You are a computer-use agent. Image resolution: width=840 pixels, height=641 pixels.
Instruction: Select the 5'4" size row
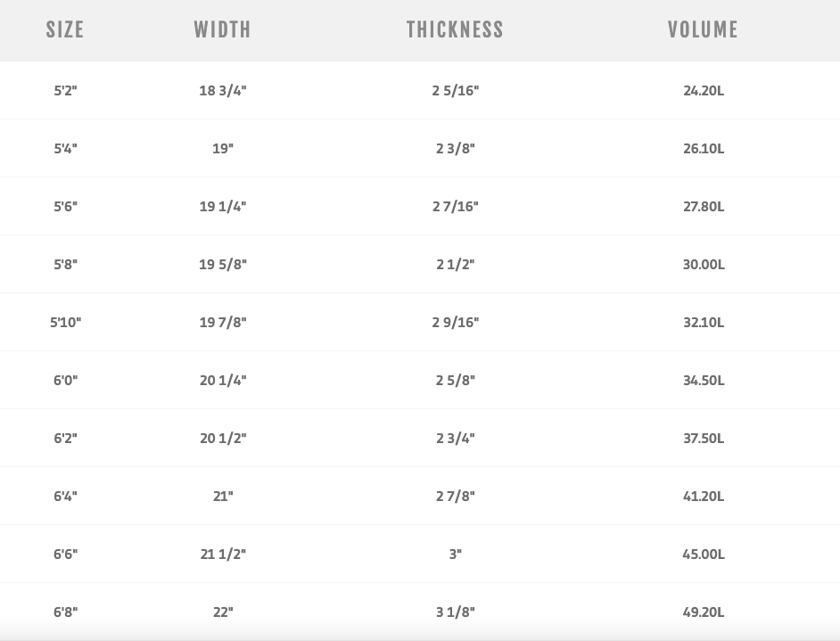[x=65, y=148]
